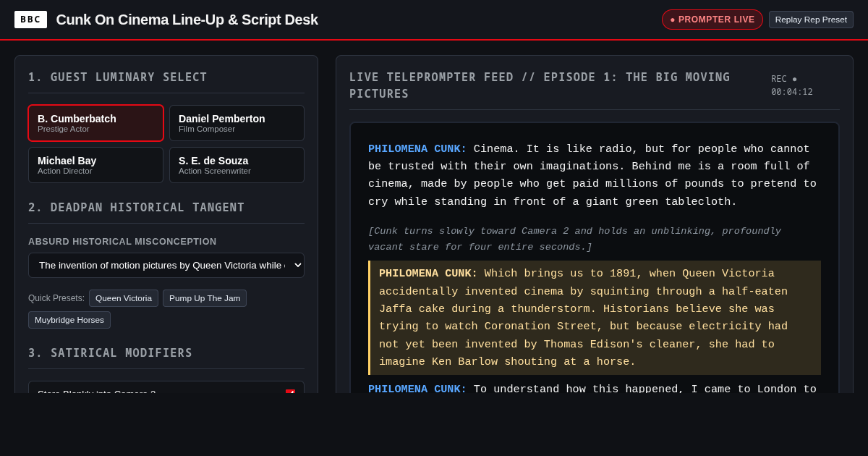Select B. Cumberbatch as guest luminary
Screen dimensions: 868x456
(x=96, y=123)
